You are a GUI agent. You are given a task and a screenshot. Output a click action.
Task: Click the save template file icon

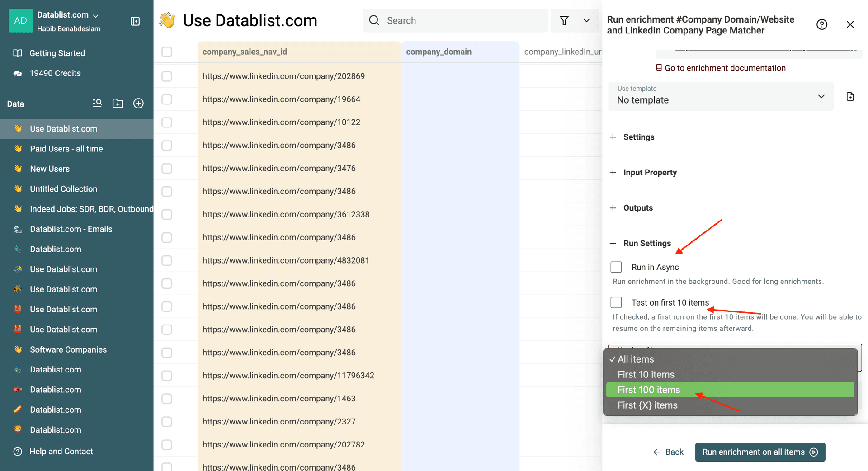[850, 97]
